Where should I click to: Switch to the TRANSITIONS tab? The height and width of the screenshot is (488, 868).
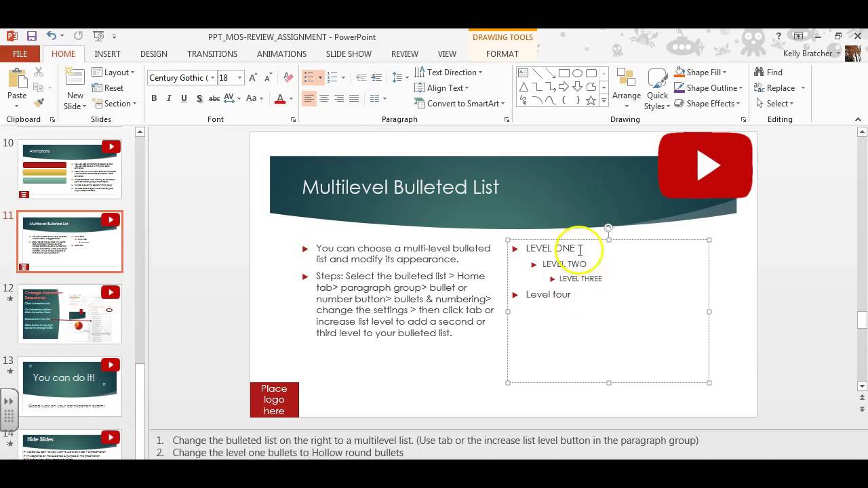coord(212,54)
